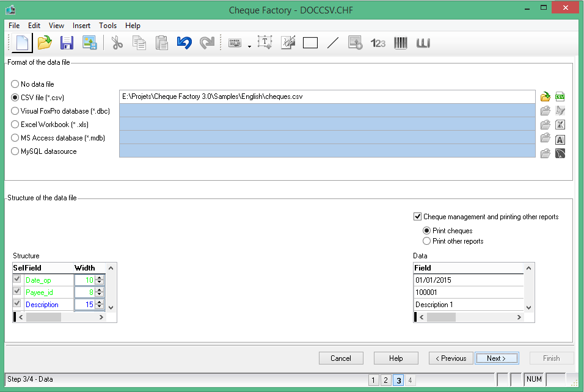Click the New document toolbar icon
This screenshot has width=584, height=392.
pos(23,43)
